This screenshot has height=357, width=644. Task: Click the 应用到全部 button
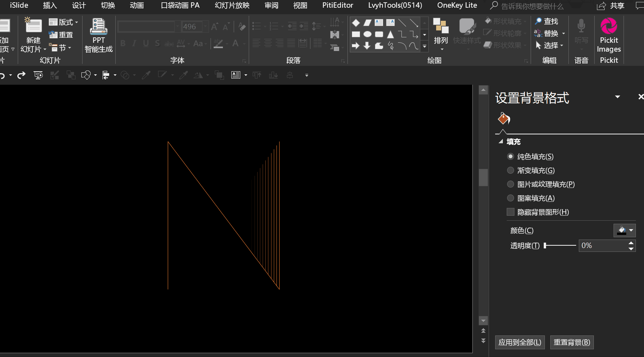click(519, 342)
